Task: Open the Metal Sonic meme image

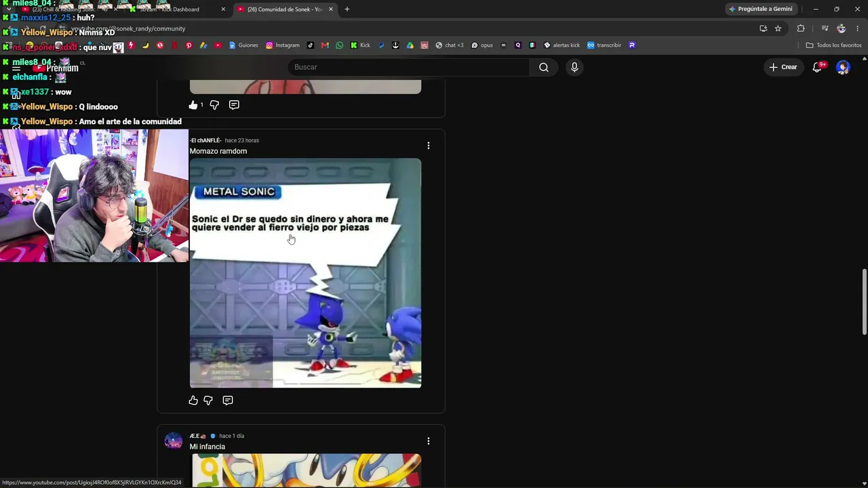Action: 305,273
